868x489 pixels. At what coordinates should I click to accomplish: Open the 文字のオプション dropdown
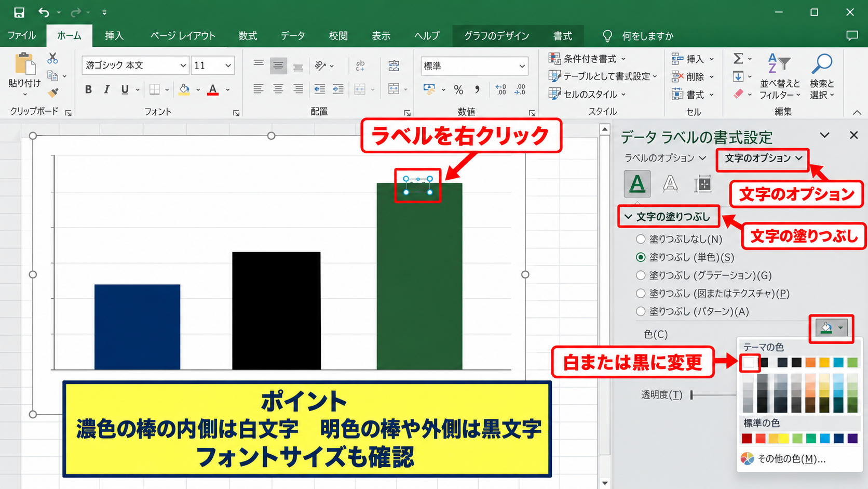pos(763,158)
